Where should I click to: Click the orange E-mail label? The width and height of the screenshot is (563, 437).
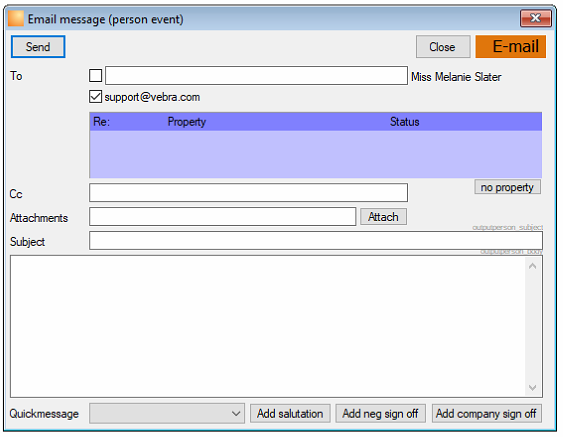(511, 46)
